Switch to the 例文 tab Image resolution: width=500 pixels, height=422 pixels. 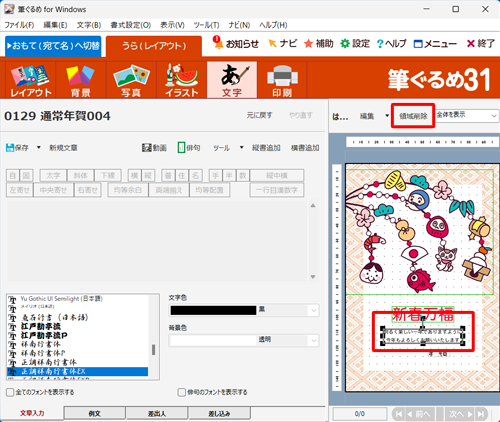95,413
